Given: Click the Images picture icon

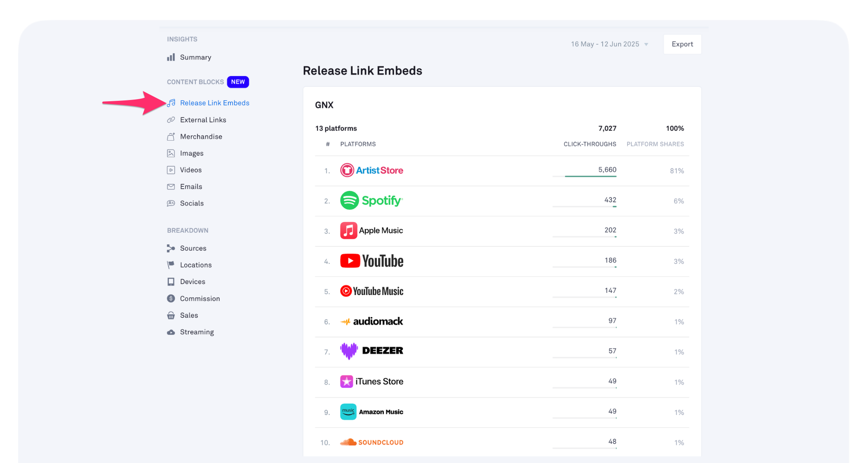Looking at the screenshot, I should tap(171, 153).
